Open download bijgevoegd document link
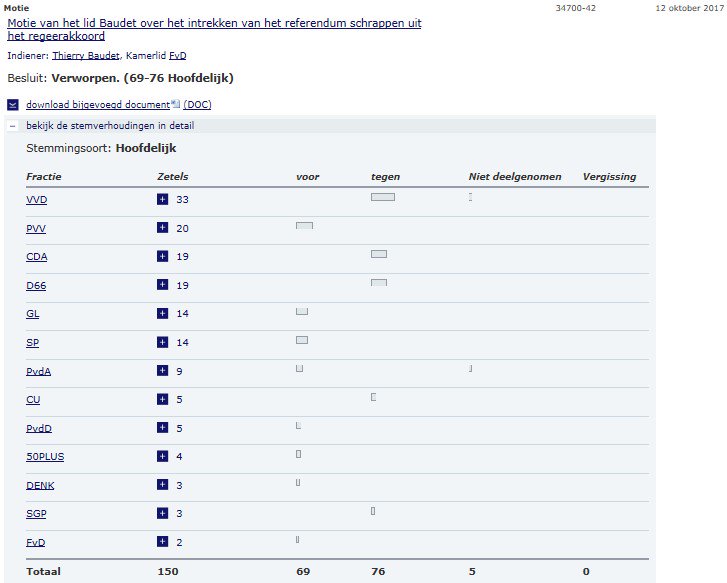Viewport: 727px width, 583px height. tap(98, 105)
